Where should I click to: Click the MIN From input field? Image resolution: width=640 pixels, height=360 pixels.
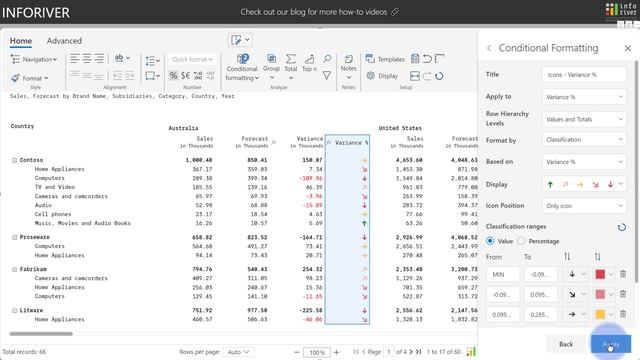503,274
